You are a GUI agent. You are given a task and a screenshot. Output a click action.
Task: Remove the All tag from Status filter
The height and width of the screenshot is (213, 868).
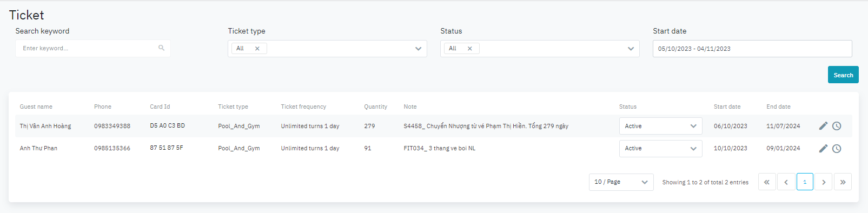click(470, 49)
